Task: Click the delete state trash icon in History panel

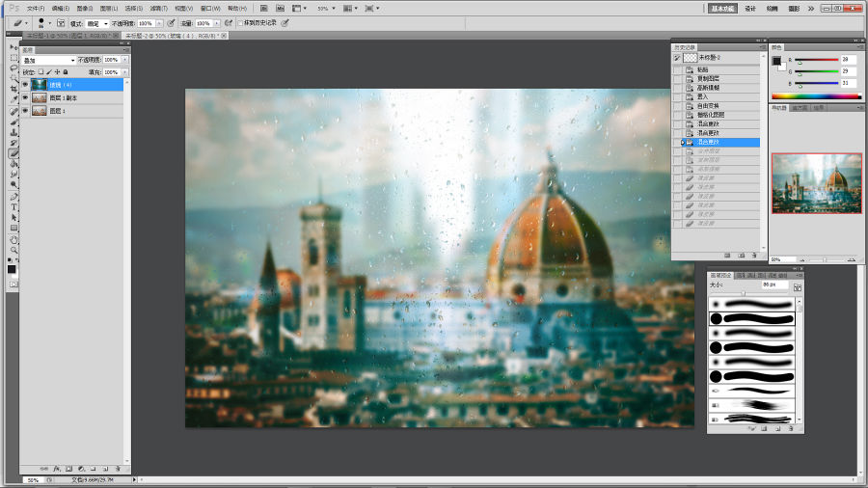Action: point(753,256)
